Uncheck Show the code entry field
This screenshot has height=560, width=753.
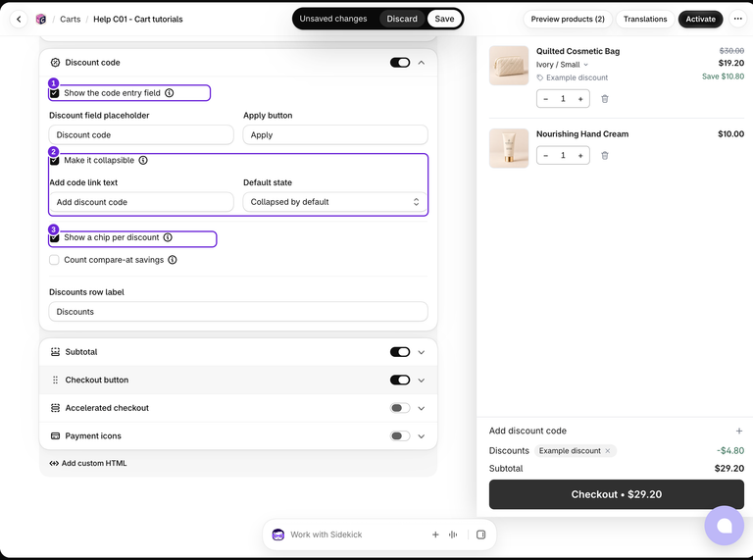pos(54,93)
